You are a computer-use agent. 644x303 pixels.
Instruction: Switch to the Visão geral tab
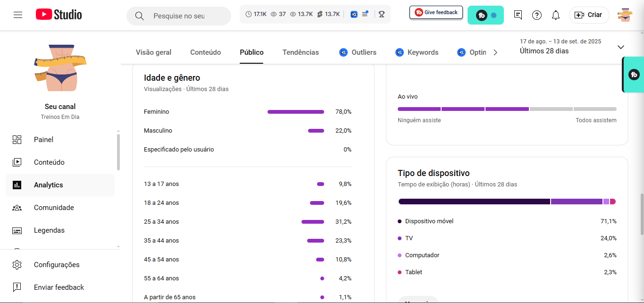[x=153, y=52]
